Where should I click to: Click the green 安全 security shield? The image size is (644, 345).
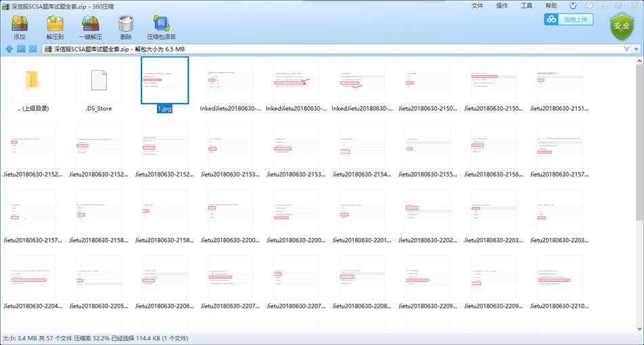pyautogui.click(x=622, y=26)
